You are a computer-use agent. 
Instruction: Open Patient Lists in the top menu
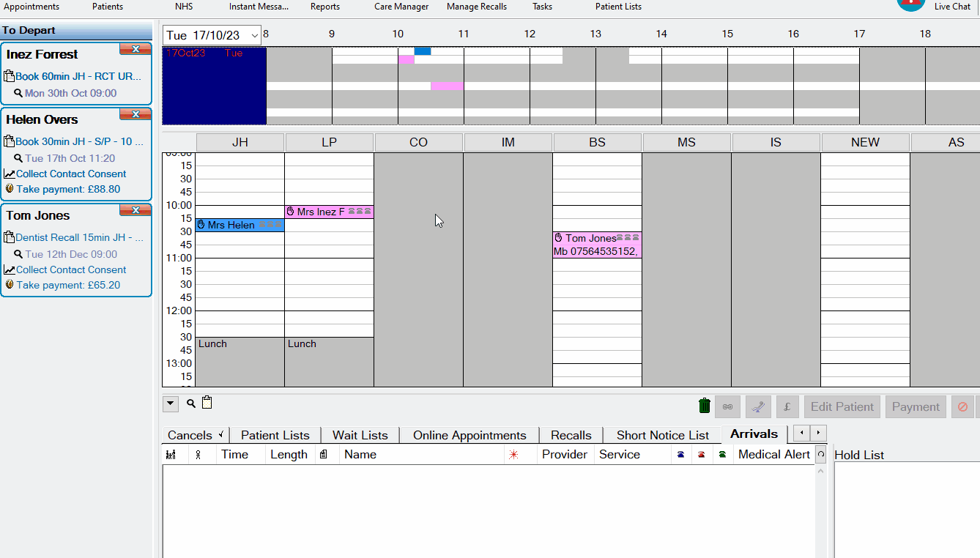[618, 7]
